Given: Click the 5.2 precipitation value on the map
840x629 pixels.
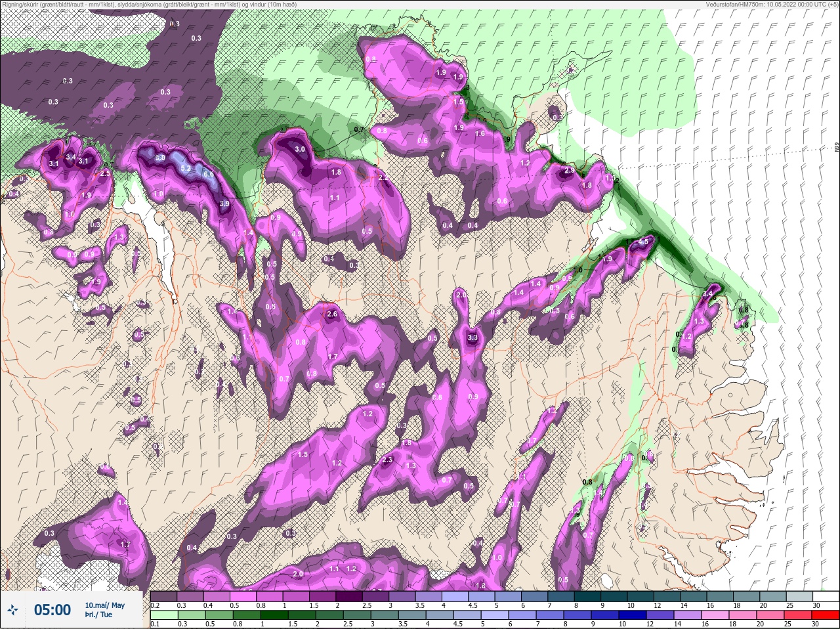Looking at the screenshot, I should (186, 169).
